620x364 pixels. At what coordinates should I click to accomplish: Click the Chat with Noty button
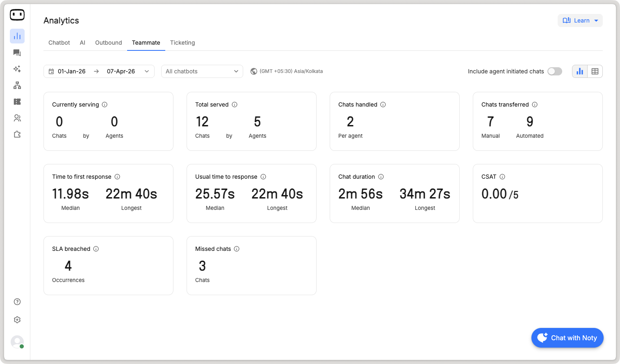[567, 338]
